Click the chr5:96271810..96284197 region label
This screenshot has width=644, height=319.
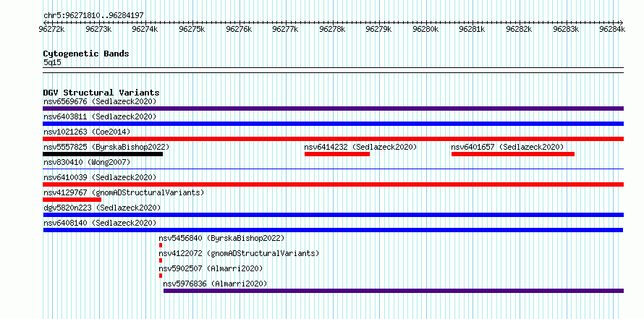(x=93, y=16)
